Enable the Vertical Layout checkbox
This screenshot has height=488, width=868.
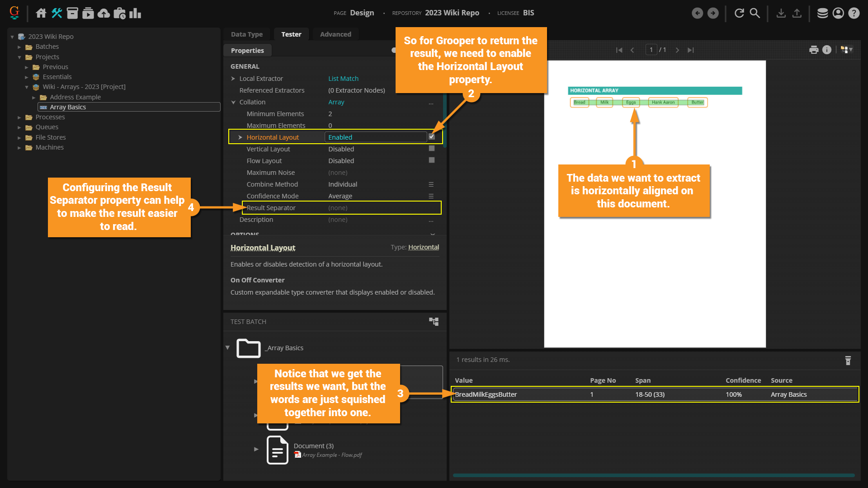432,149
